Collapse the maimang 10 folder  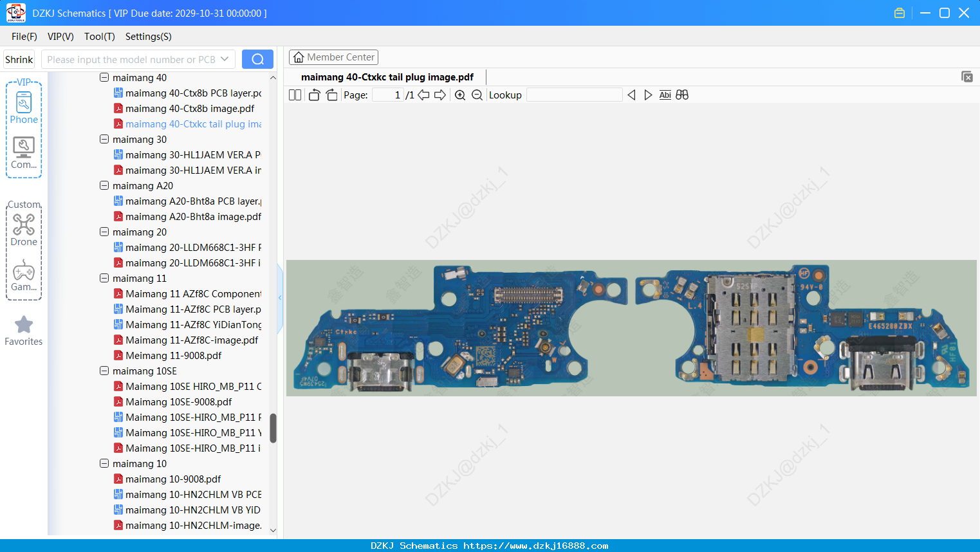point(104,464)
